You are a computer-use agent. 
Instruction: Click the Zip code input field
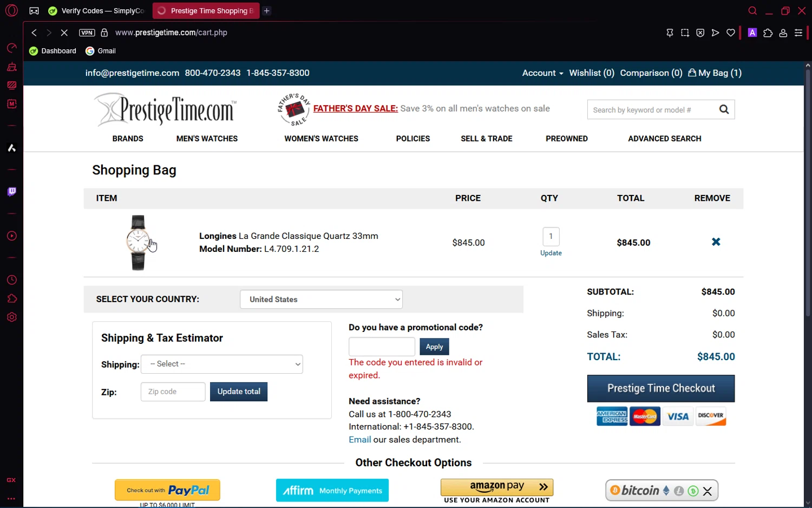(173, 392)
